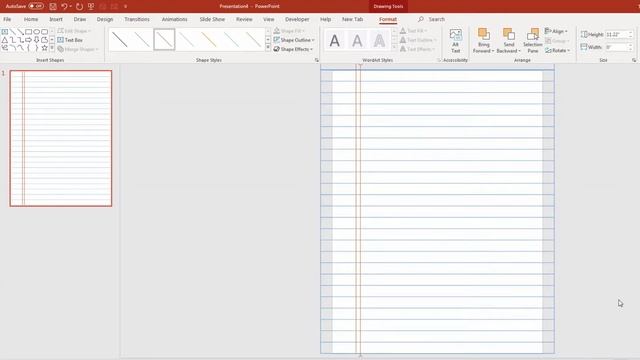Open the File menu
The height and width of the screenshot is (360, 640).
[x=7, y=19]
